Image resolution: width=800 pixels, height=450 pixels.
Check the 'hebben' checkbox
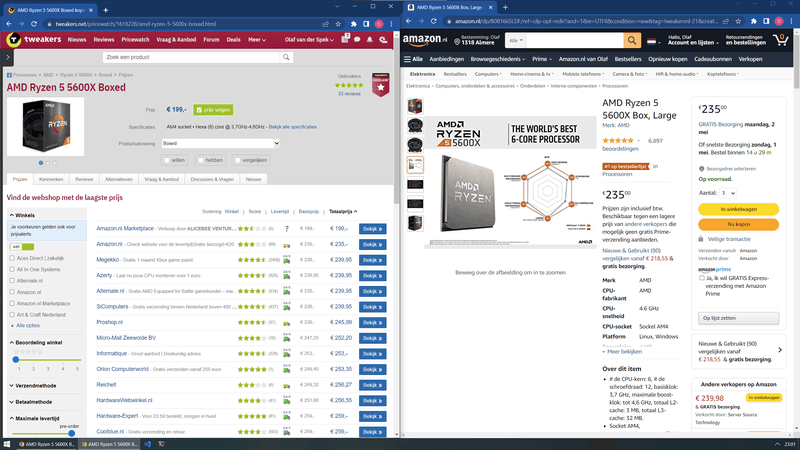pyautogui.click(x=201, y=160)
